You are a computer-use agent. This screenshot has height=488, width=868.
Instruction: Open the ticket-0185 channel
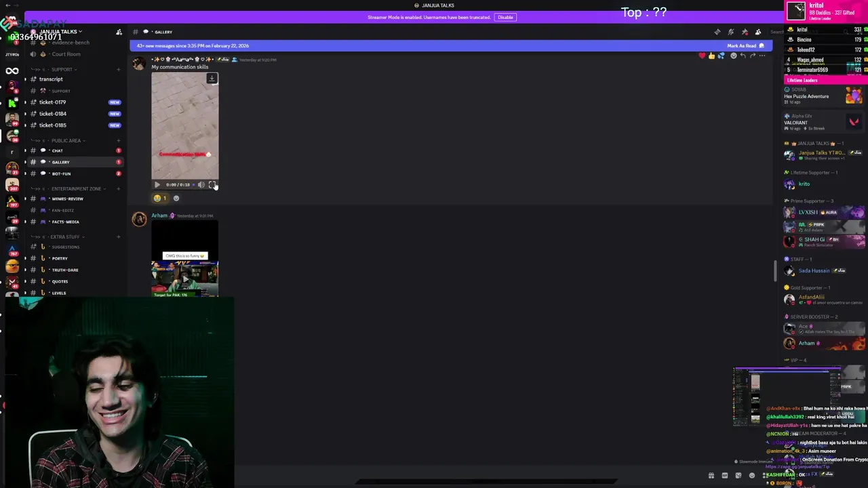tap(76, 125)
